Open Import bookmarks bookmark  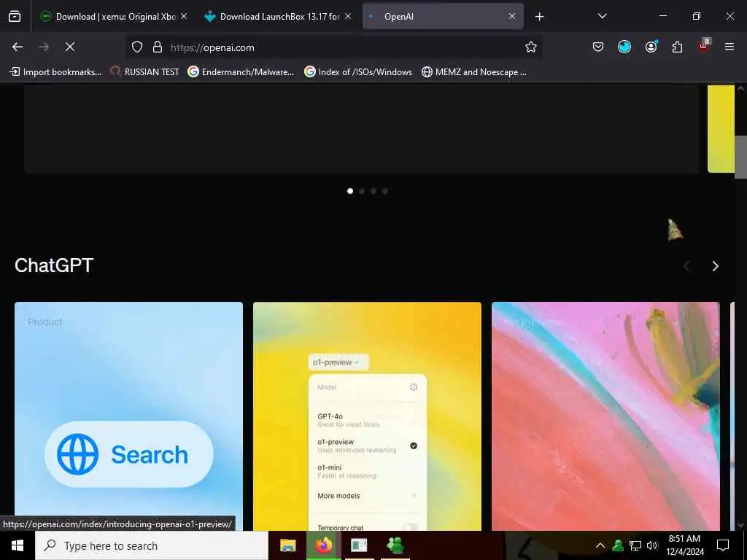click(x=55, y=72)
